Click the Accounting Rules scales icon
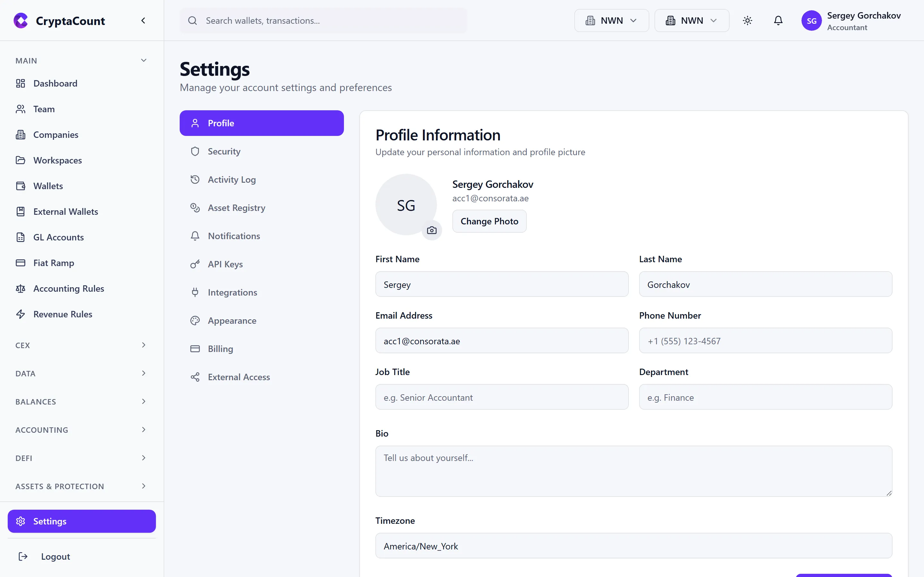924x577 pixels. pyautogui.click(x=21, y=288)
